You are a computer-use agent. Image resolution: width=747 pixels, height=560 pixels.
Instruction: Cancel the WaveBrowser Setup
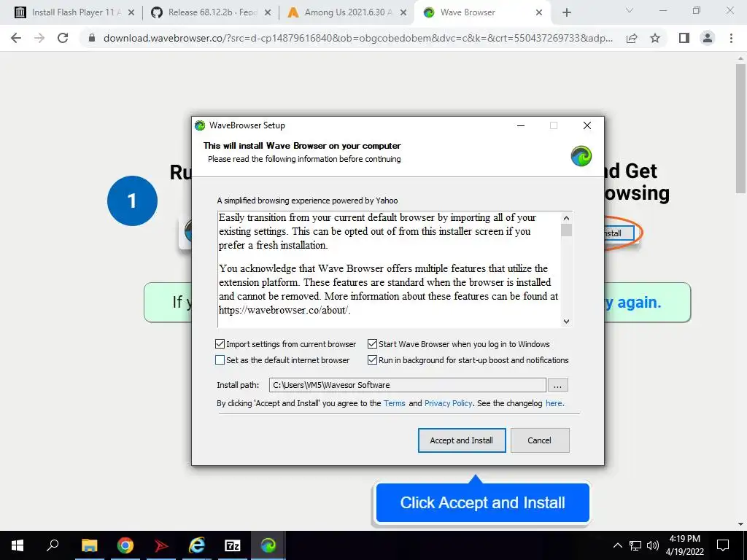tap(540, 440)
